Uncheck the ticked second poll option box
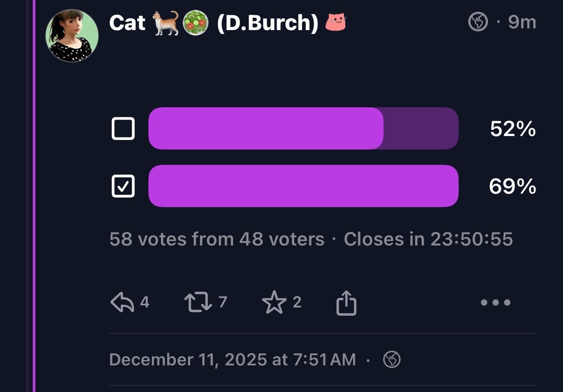 (x=123, y=186)
